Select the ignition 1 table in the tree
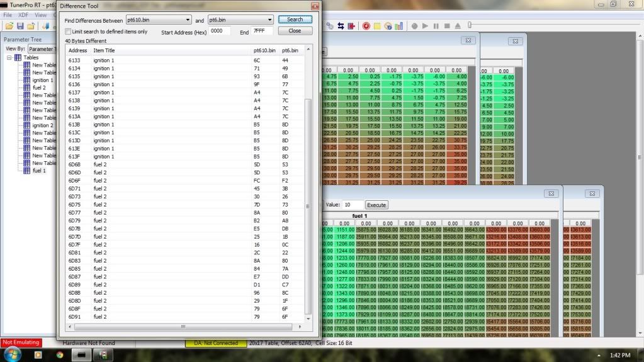 click(x=43, y=80)
